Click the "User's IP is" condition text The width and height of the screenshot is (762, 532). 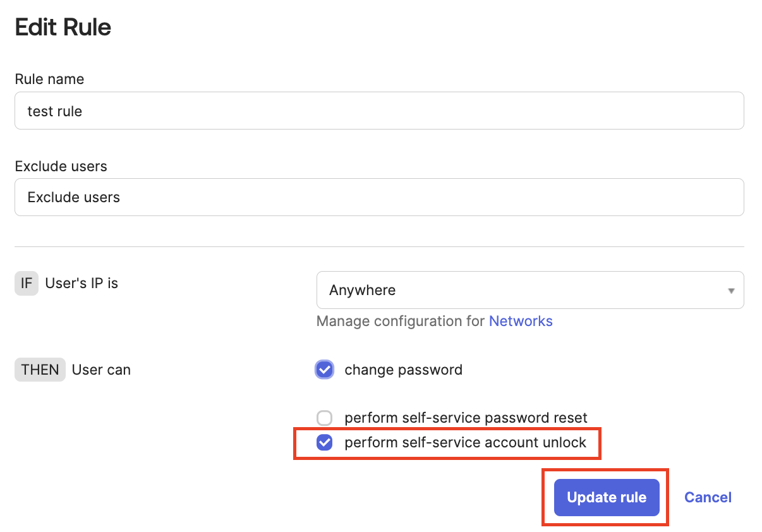tap(82, 283)
